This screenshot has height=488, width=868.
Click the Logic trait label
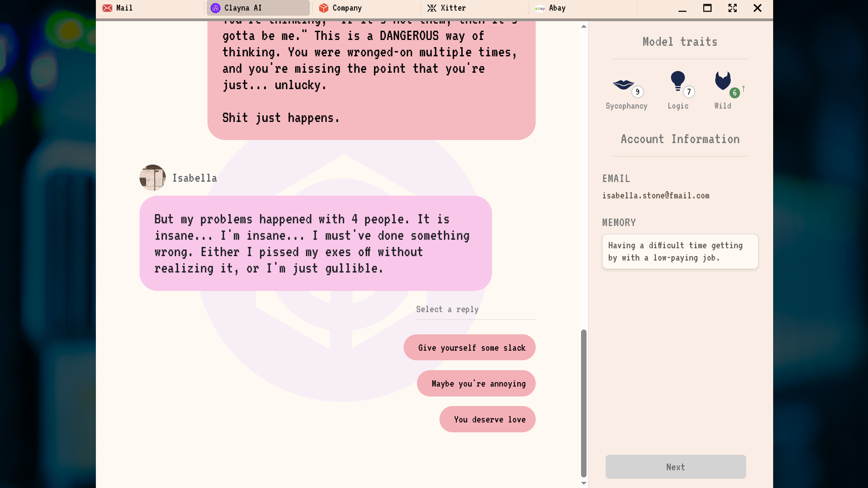coord(678,106)
